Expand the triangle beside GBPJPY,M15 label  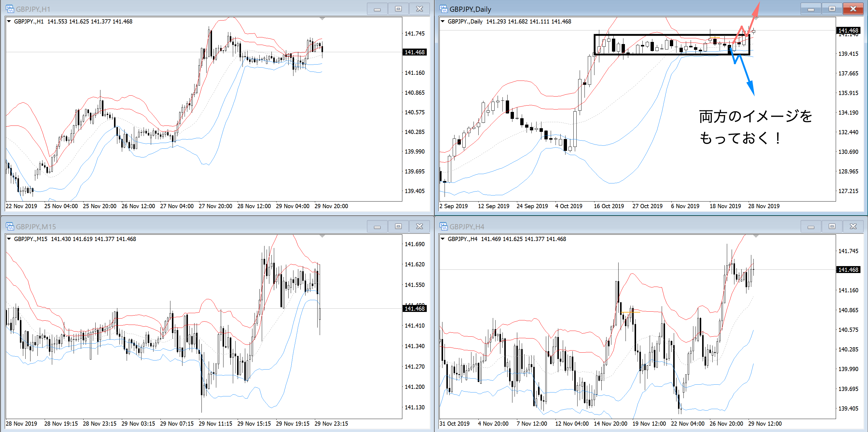[x=9, y=239]
